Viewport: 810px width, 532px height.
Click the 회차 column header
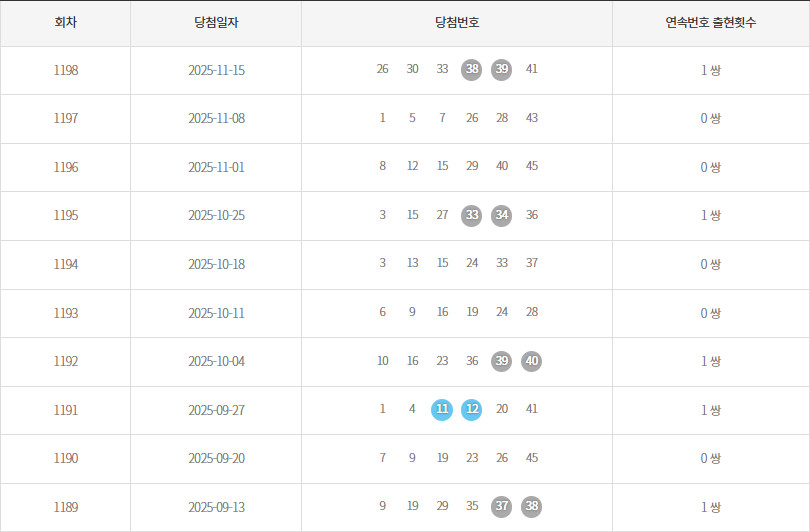[66, 22]
